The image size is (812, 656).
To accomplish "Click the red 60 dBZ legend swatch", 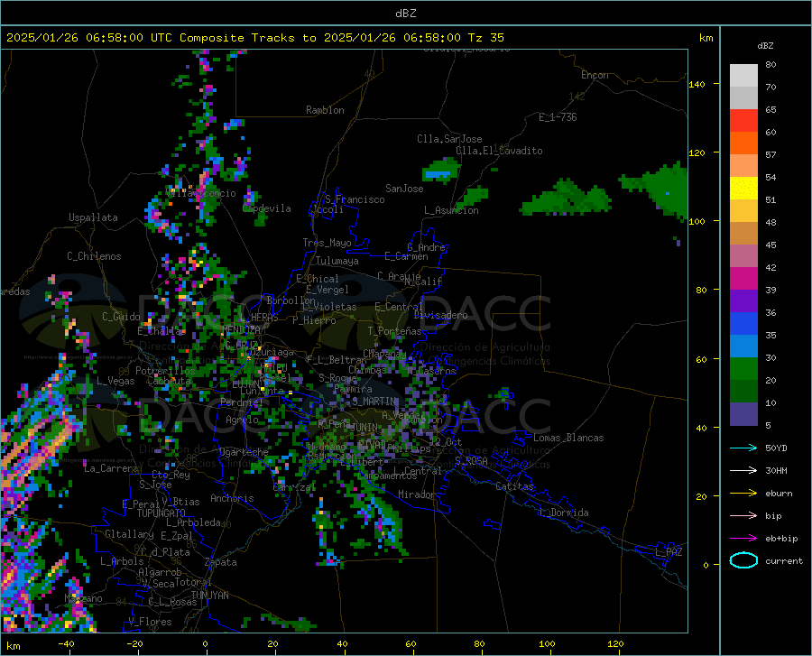I will coord(743,121).
